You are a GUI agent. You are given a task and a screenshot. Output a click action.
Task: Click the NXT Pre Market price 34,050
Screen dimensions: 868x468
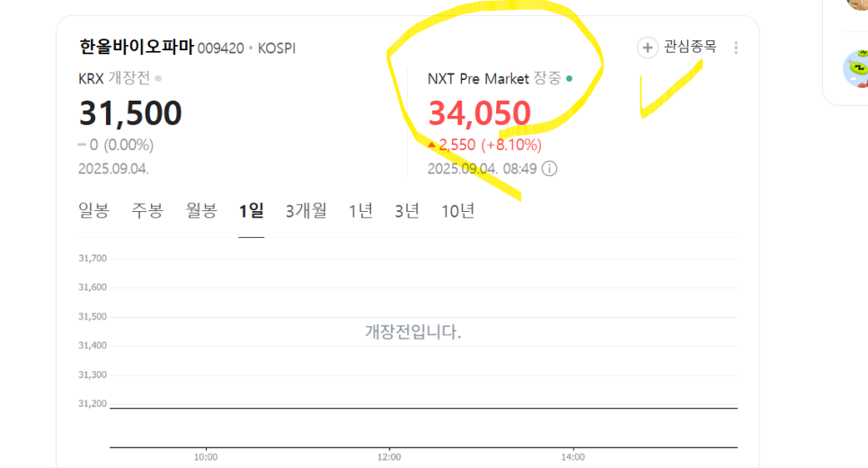(480, 113)
